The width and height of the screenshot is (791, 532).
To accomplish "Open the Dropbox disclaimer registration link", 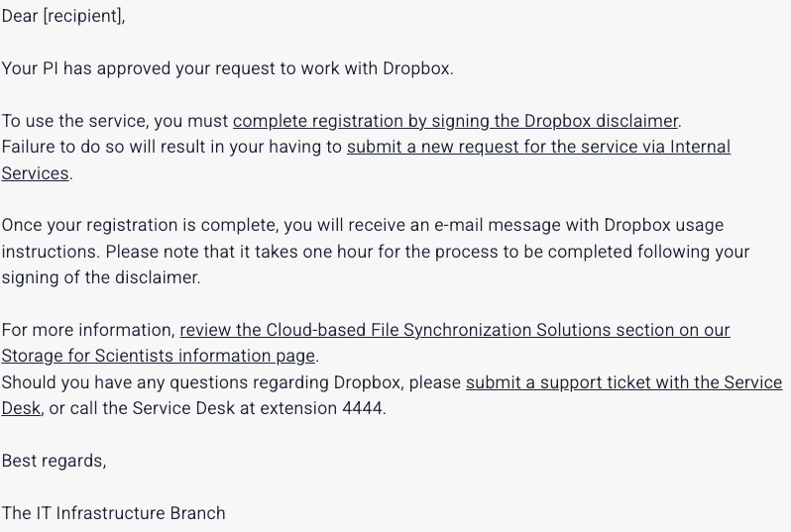I will [455, 121].
